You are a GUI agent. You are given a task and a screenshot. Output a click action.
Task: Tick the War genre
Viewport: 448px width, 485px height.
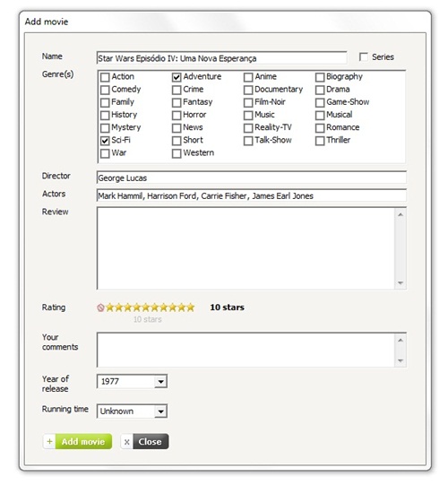[x=105, y=153]
